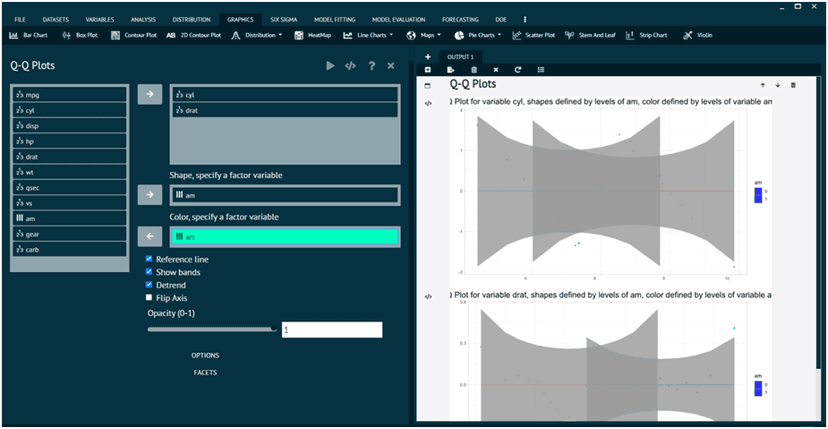The width and height of the screenshot is (828, 429).
Task: Select the Scatter Plot tool
Action: click(x=540, y=35)
